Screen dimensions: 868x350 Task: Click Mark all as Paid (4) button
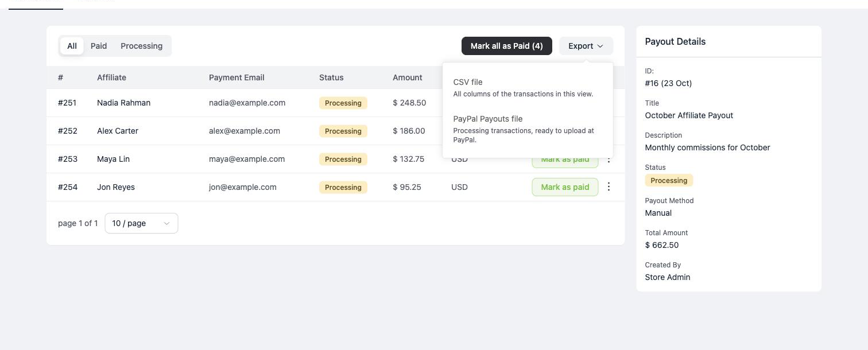coord(506,46)
